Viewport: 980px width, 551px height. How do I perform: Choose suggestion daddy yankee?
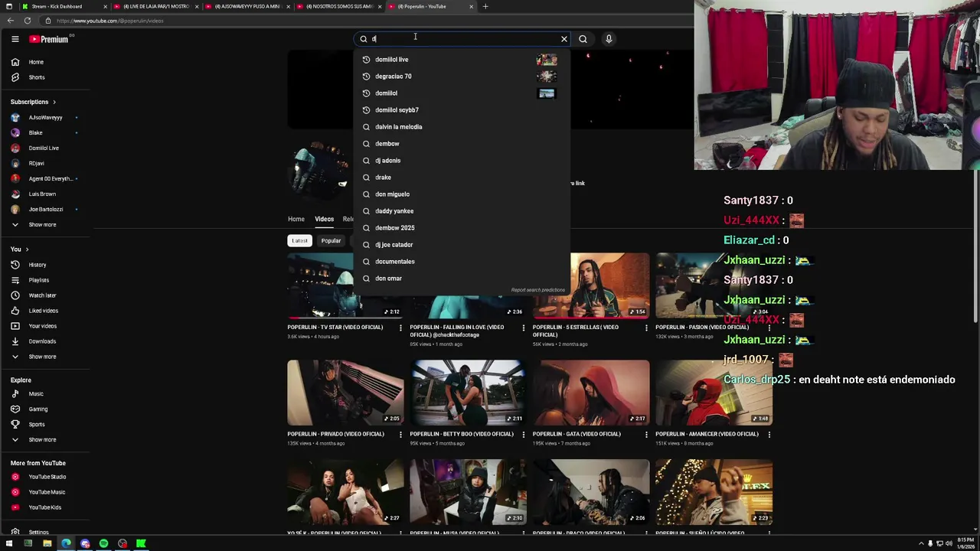(462, 211)
